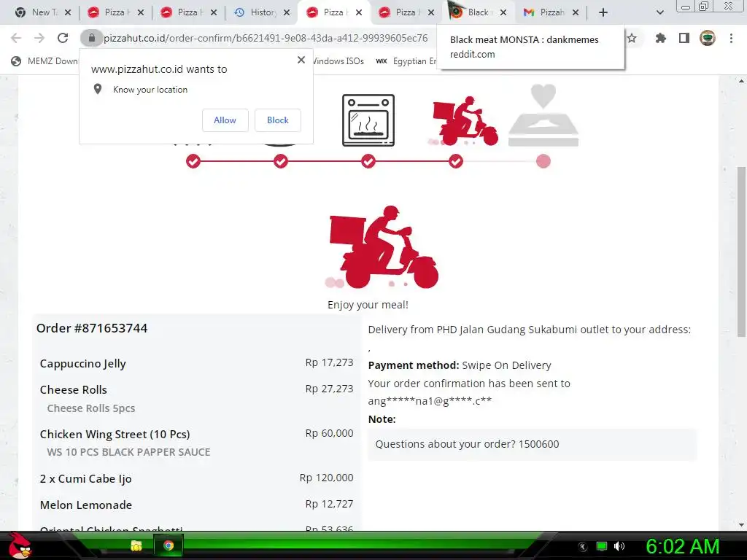The image size is (747, 560).
Task: Go back to previous page
Action: 16,38
